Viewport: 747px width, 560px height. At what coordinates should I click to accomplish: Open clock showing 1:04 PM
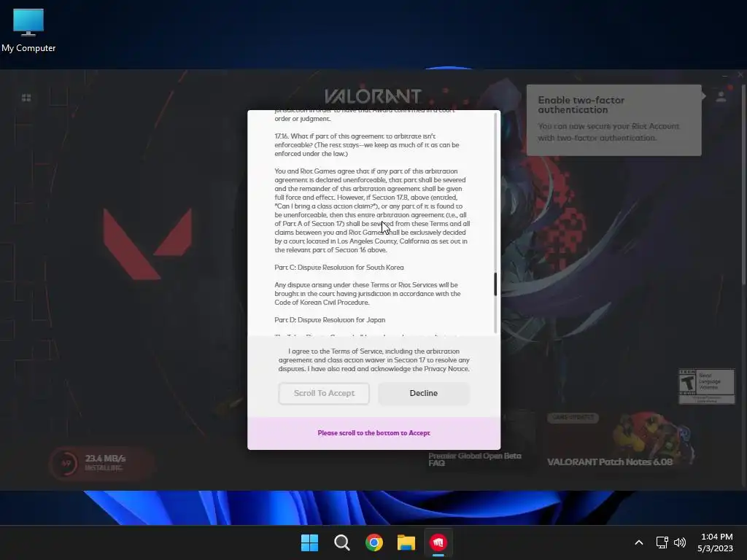(715, 542)
